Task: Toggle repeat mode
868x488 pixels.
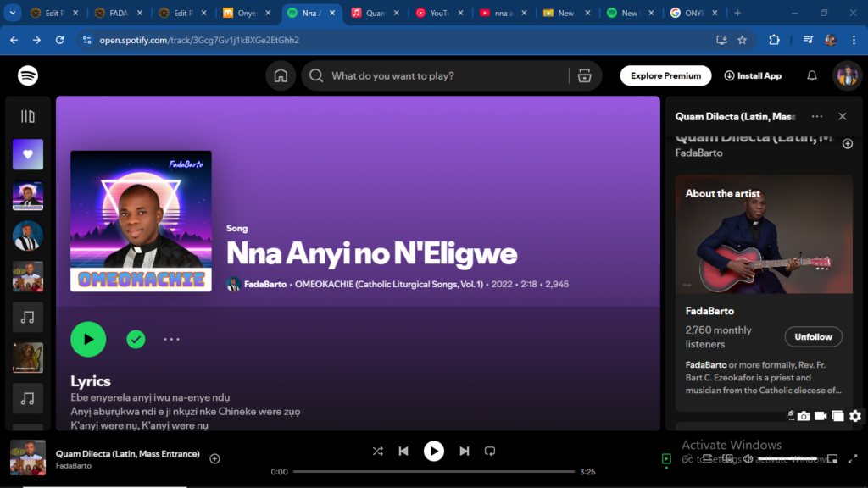Action: coord(490,451)
